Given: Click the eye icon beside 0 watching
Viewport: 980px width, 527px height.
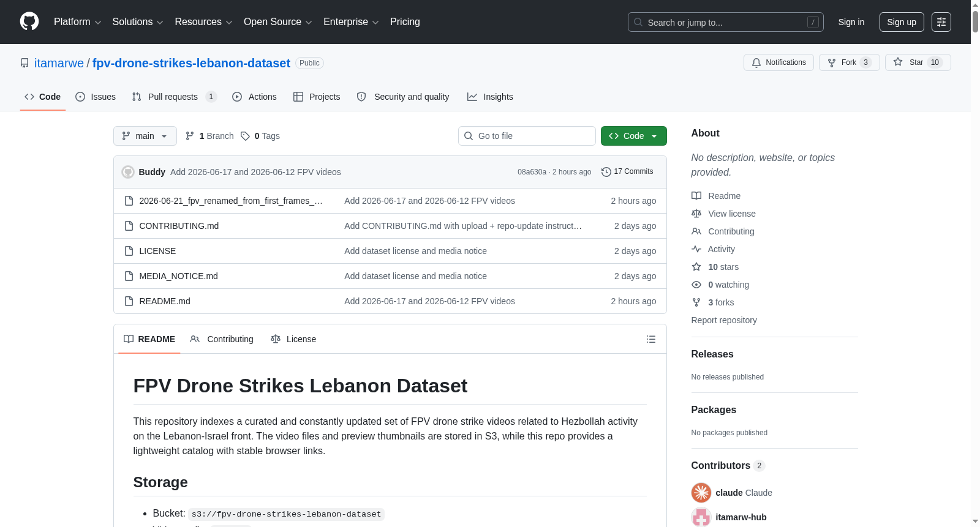Looking at the screenshot, I should coord(696,285).
